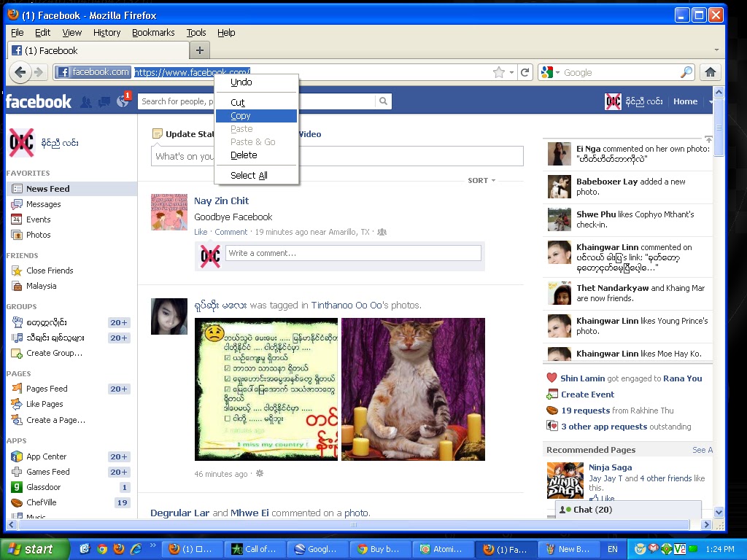Click the search magnifier in Google box

pyautogui.click(x=686, y=72)
